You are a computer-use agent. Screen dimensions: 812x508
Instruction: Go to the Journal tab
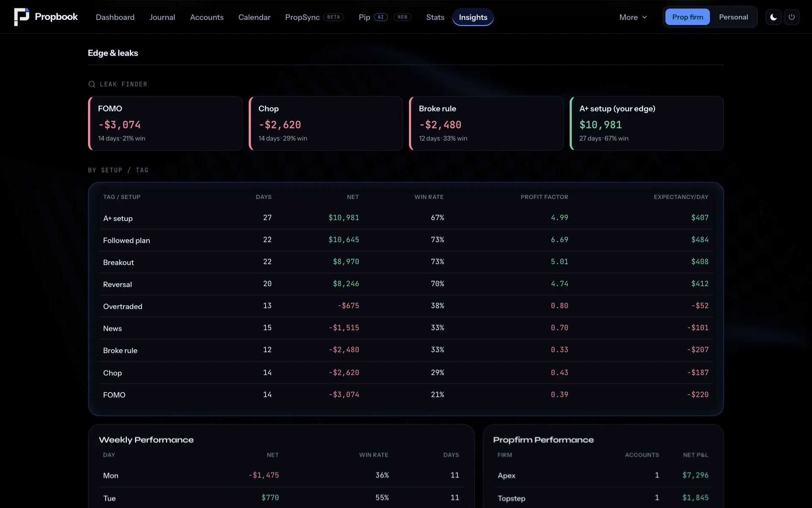(162, 17)
